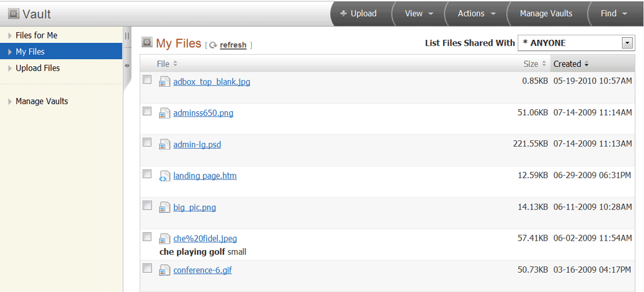Open conference-6.gif file link
The height and width of the screenshot is (292, 644).
[x=204, y=270]
